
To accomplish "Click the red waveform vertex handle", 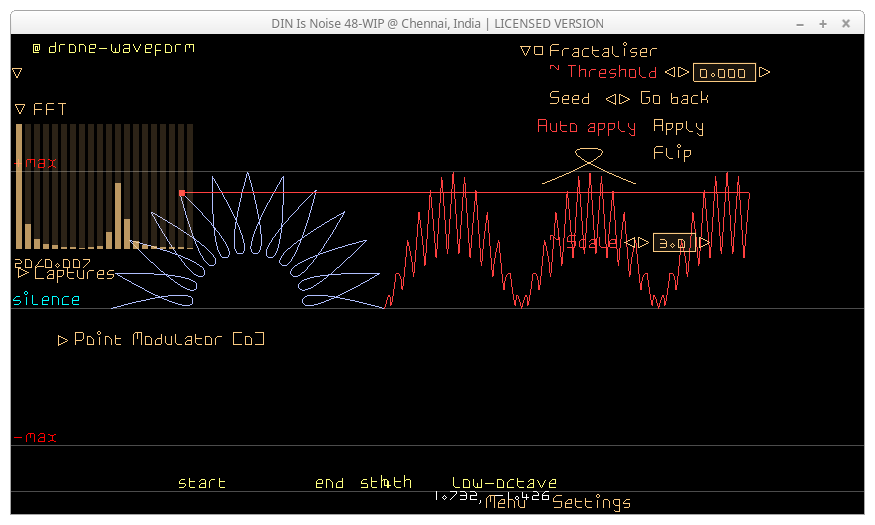I will pyautogui.click(x=182, y=192).
